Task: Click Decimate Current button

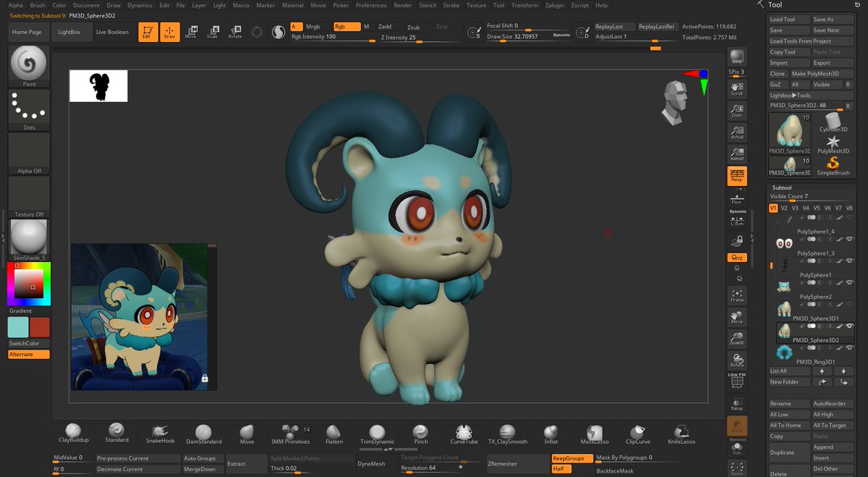Action: tap(137, 469)
